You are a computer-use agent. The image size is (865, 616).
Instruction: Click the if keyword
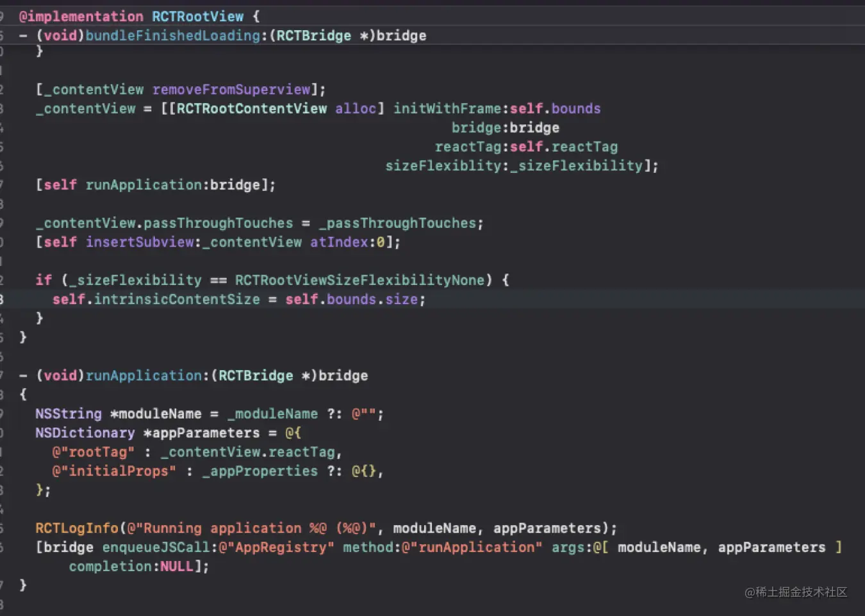click(44, 280)
